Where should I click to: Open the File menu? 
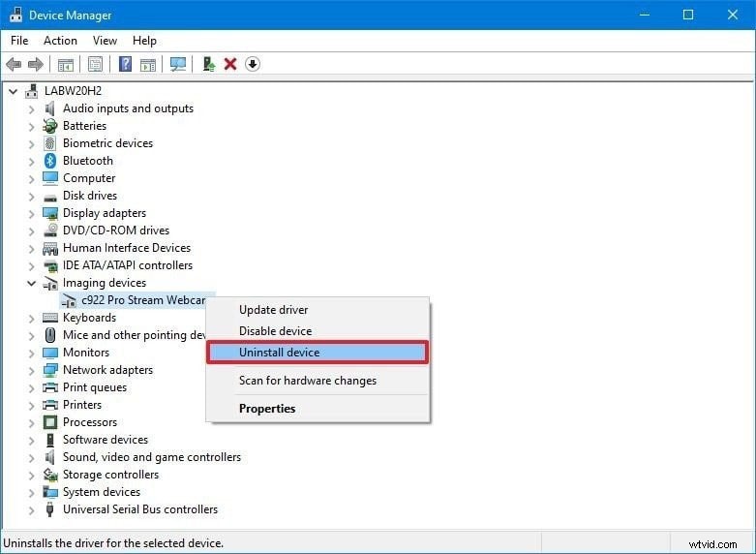point(19,41)
